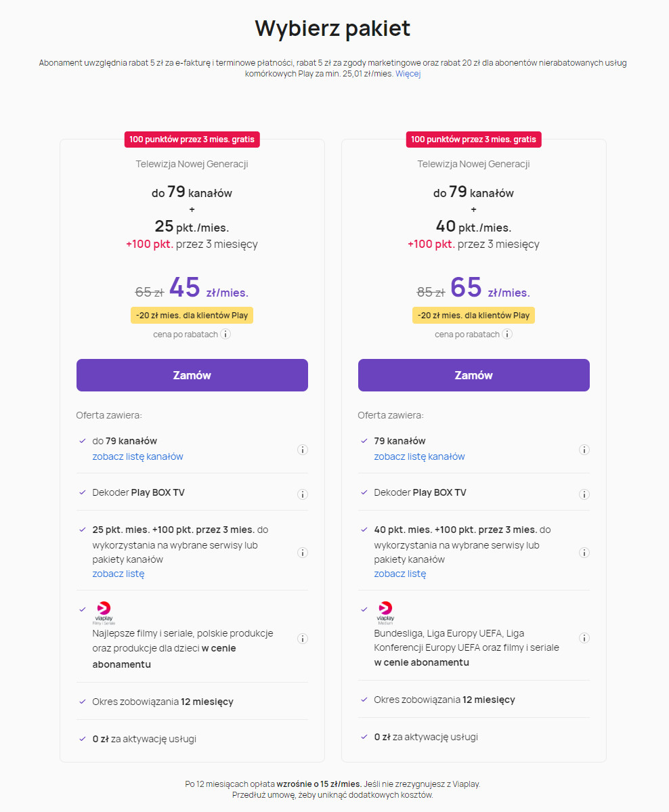Open info icon for 'do 79 kanałów' row
The height and width of the screenshot is (812, 669).
[303, 450]
